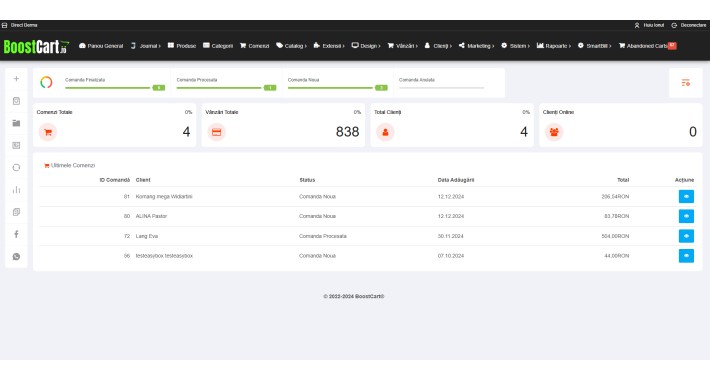The width and height of the screenshot is (710, 380).
Task: Click the date 30.11.2024
Action: [x=451, y=236]
